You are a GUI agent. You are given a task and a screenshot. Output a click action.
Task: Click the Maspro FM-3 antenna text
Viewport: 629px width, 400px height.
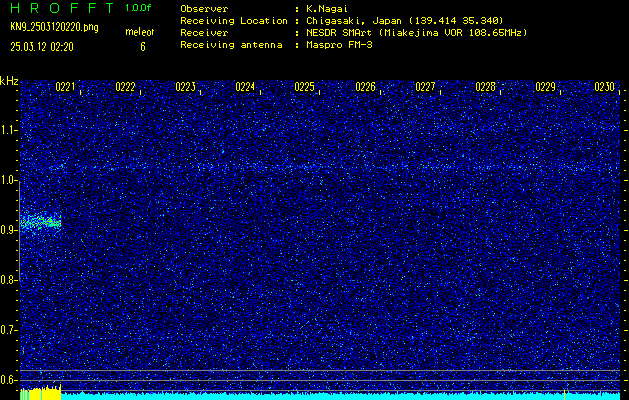(339, 45)
